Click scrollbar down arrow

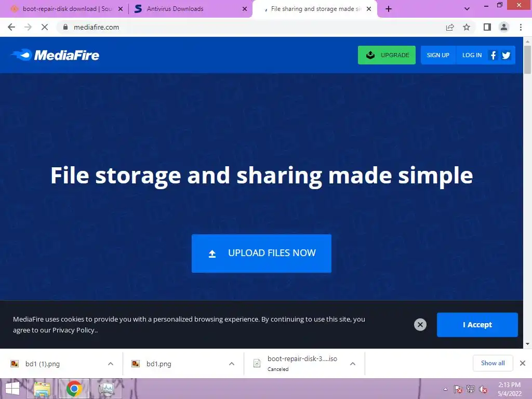(x=527, y=344)
